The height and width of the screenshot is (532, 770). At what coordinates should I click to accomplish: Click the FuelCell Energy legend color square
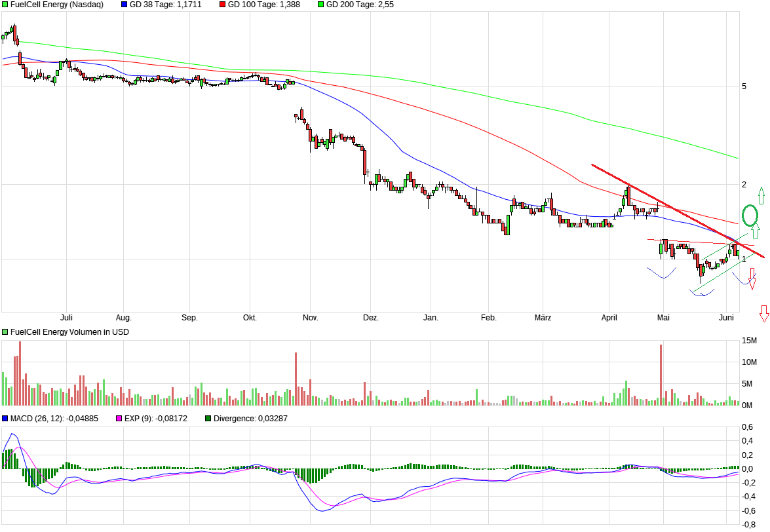(x=5, y=5)
